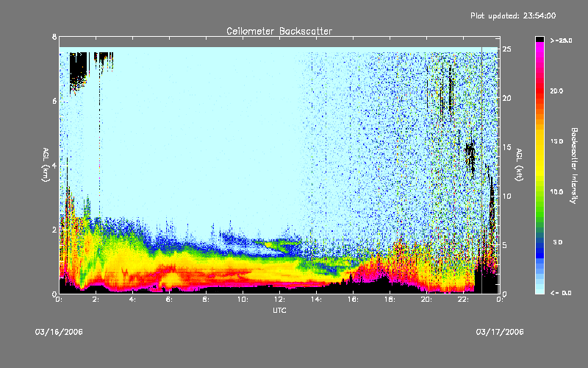Click the right axis tick value 5
The height and width of the screenshot is (368, 588).
505,245
